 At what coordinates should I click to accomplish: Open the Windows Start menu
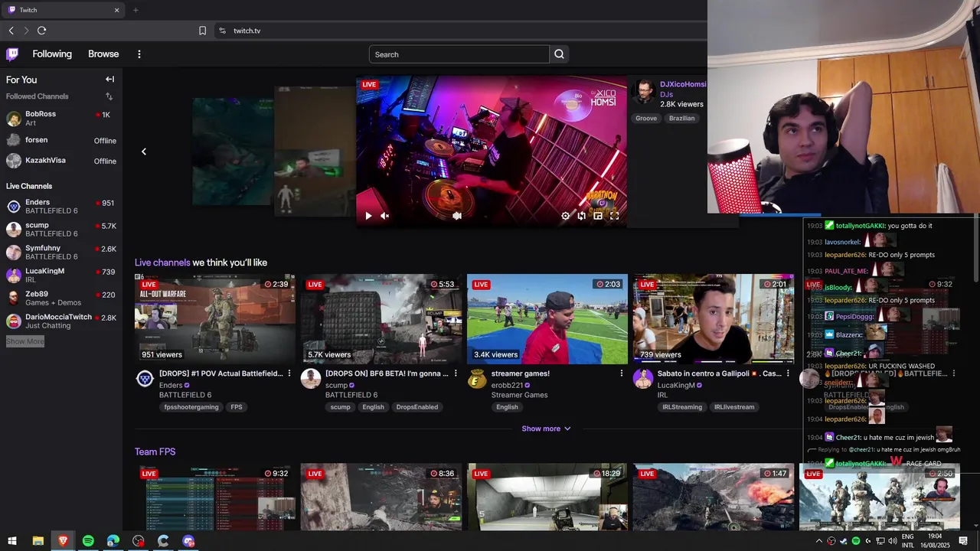[12, 541]
